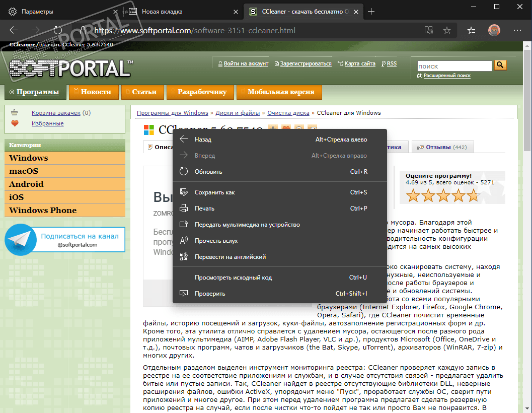Click Программы для Windows breadcrumb
This screenshot has width=532, height=413.
coord(172,113)
